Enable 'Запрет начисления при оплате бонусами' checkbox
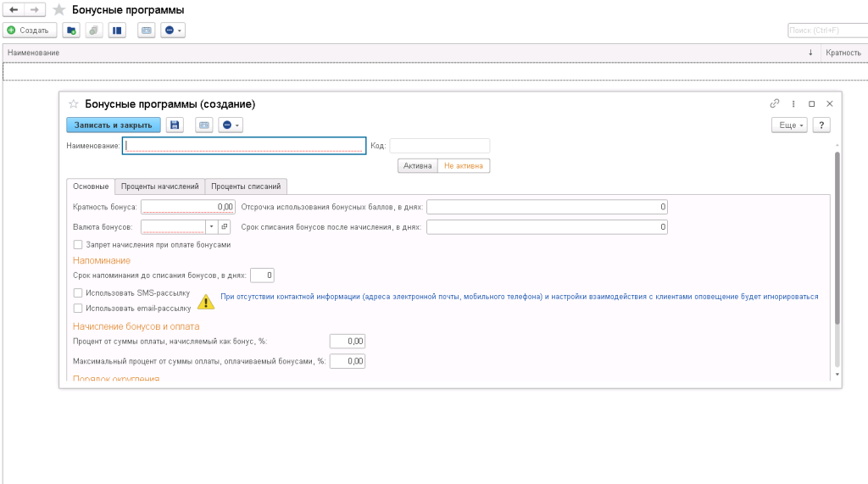The width and height of the screenshot is (868, 484). 78,244
